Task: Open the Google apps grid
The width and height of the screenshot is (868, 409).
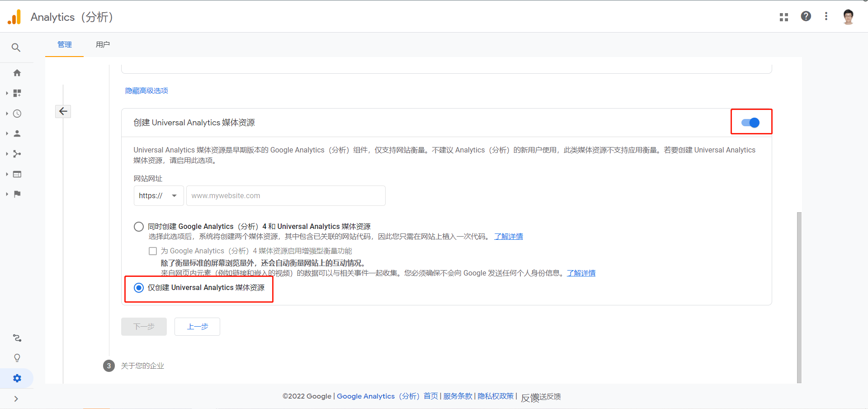Action: click(x=784, y=17)
